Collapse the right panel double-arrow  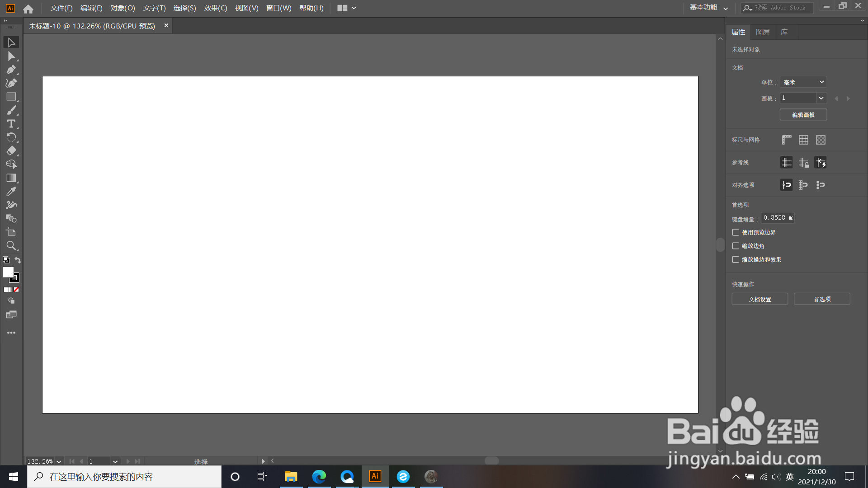click(x=862, y=20)
